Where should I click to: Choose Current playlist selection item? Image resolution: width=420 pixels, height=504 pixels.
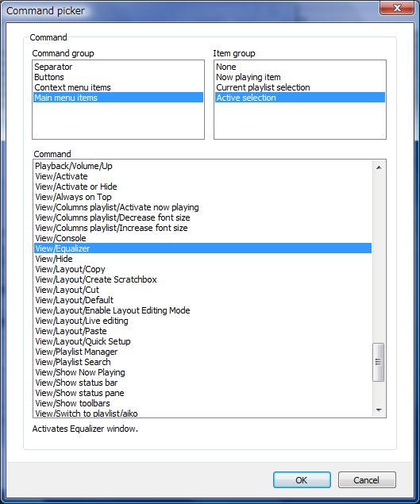click(300, 87)
